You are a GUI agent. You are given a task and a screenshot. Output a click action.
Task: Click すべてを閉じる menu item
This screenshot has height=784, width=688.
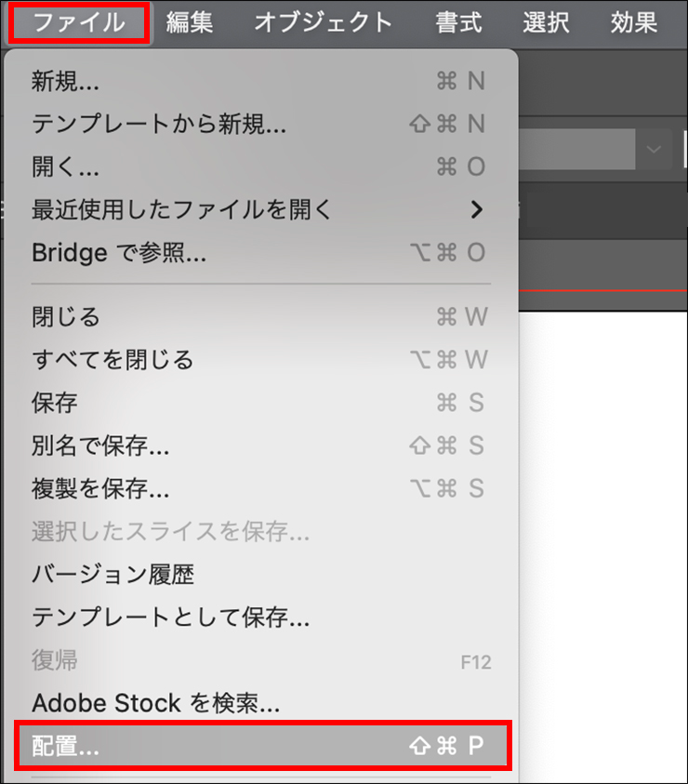click(x=112, y=359)
